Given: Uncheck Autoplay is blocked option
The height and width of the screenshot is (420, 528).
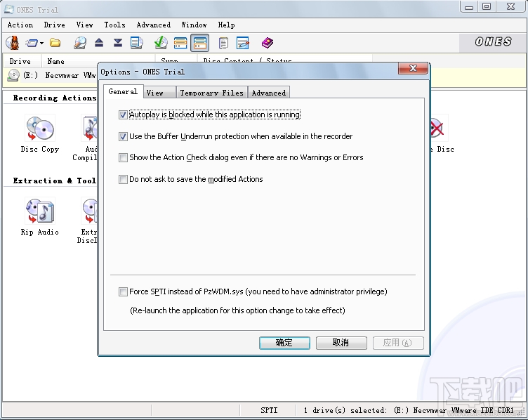Looking at the screenshot, I should click(x=124, y=115).
